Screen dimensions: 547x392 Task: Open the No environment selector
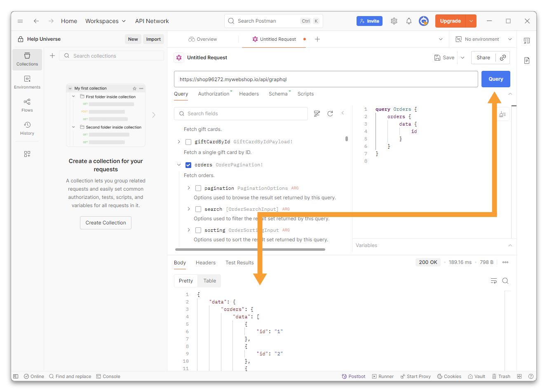tap(484, 39)
